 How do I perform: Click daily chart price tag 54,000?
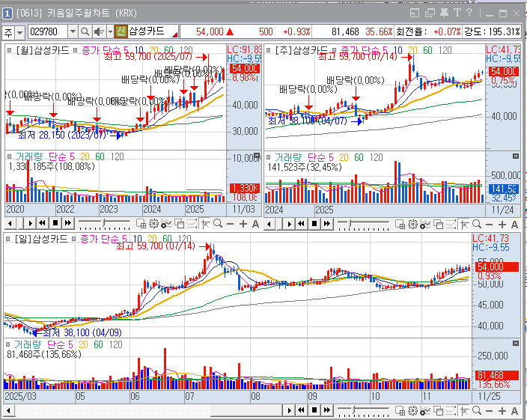(x=497, y=267)
